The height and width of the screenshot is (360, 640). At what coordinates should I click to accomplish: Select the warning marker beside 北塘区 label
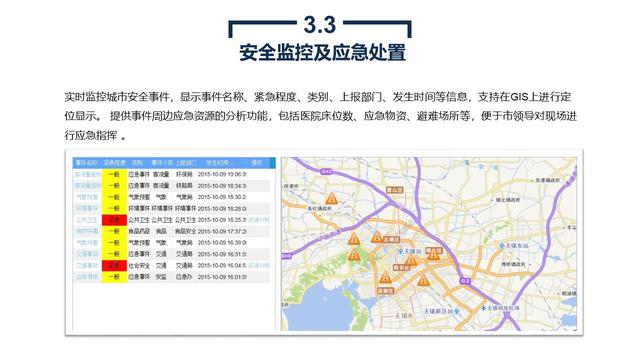tap(377, 236)
